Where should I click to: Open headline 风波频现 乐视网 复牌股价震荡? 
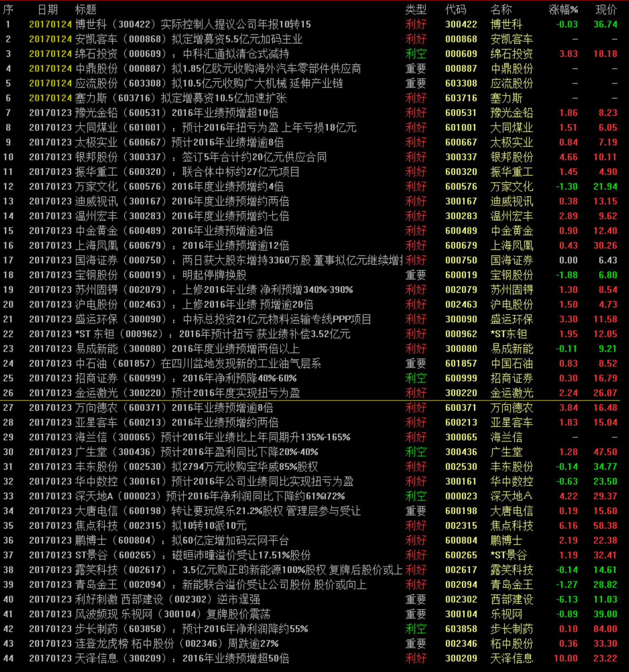pyautogui.click(x=172, y=614)
